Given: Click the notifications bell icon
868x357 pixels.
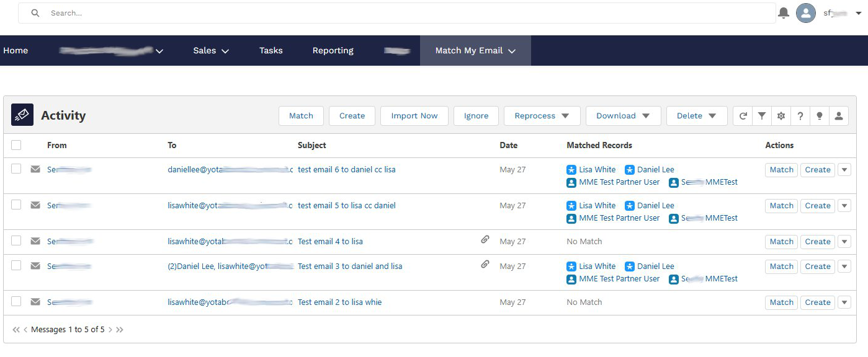Looking at the screenshot, I should tap(784, 13).
